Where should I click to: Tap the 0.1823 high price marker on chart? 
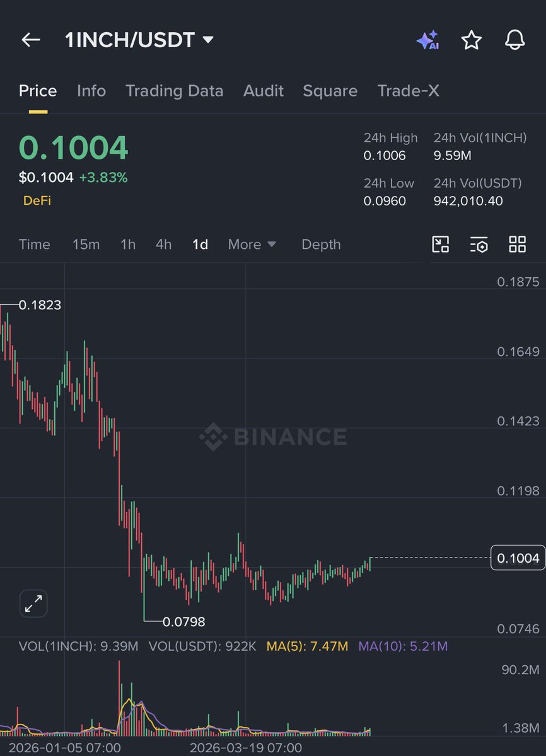[40, 305]
